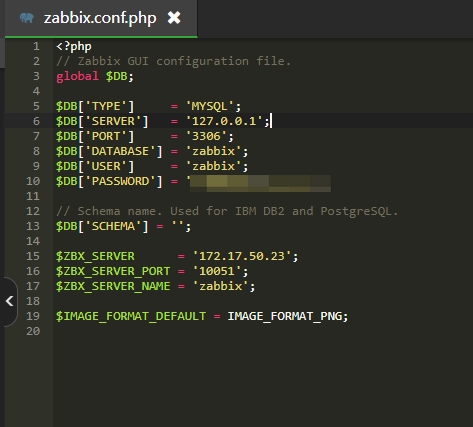This screenshot has height=427, width=473.
Task: Click the IMAGE_FORMAT_PNG constant
Action: point(285,316)
